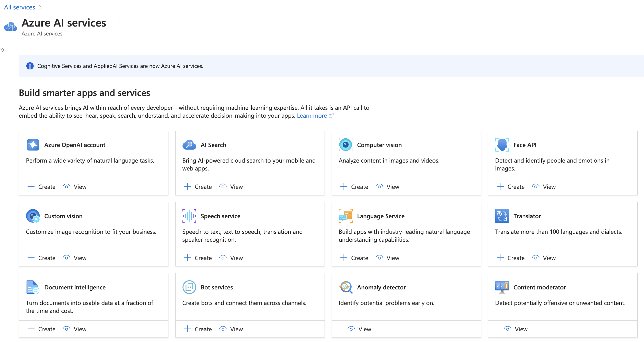Open the Learn more link
644x342 pixels.
[x=315, y=116]
